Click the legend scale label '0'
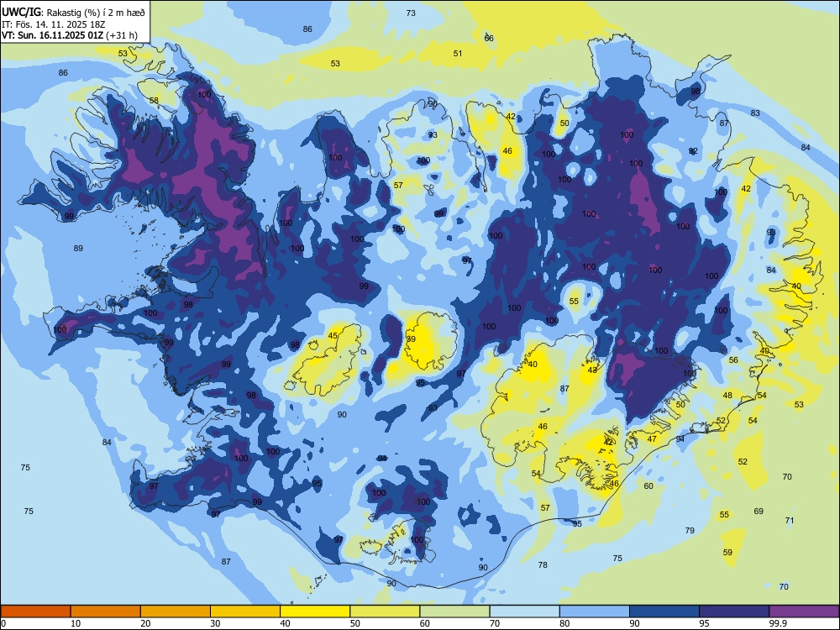 pos(3,623)
